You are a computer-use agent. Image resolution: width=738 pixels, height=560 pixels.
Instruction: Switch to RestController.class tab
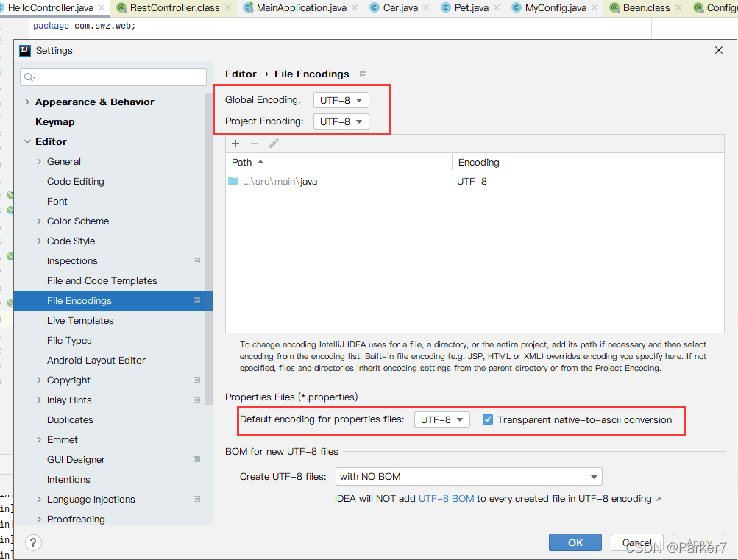[x=174, y=8]
